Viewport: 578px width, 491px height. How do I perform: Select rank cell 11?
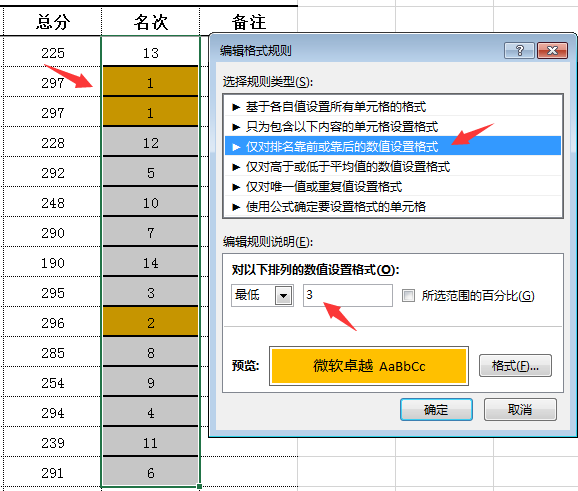click(150, 443)
